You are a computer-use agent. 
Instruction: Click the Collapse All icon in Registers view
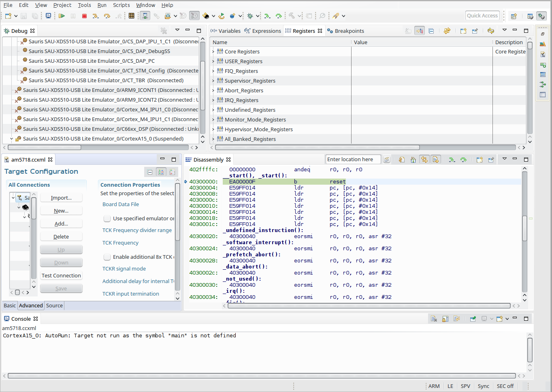tap(431, 31)
